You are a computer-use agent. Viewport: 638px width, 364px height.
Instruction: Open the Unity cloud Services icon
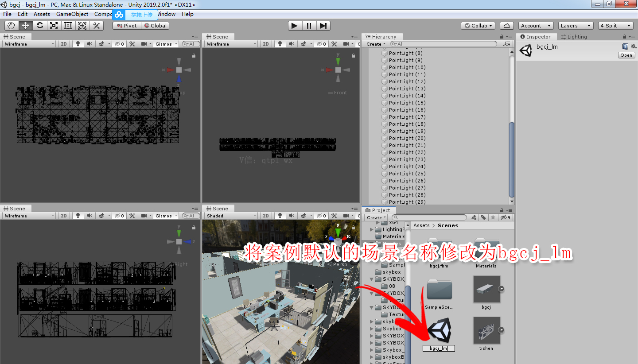506,26
